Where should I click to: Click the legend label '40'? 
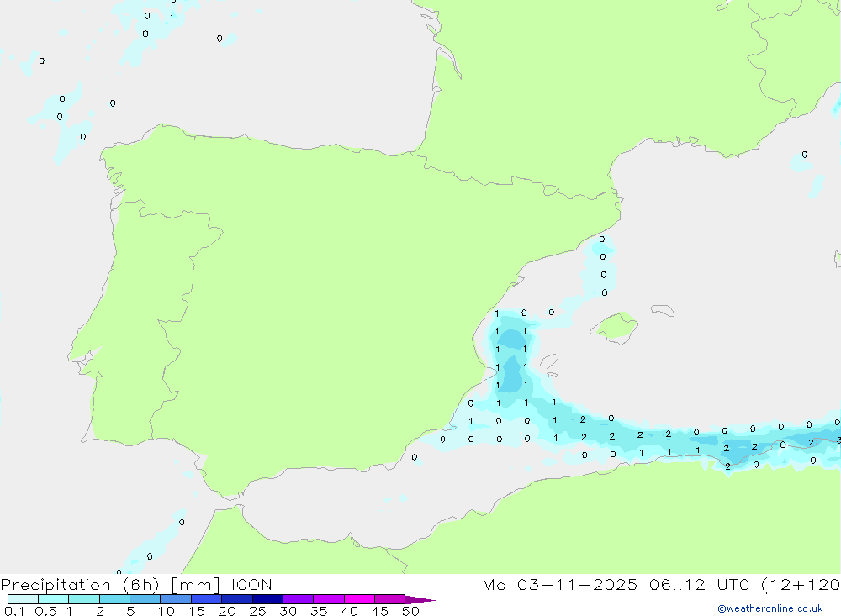349,611
